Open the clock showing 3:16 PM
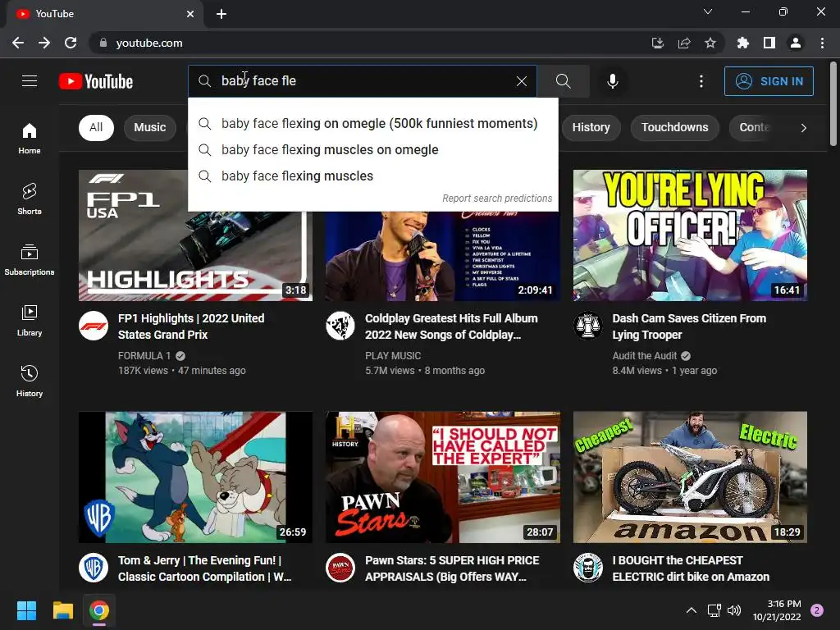The image size is (840, 630). [x=776, y=610]
